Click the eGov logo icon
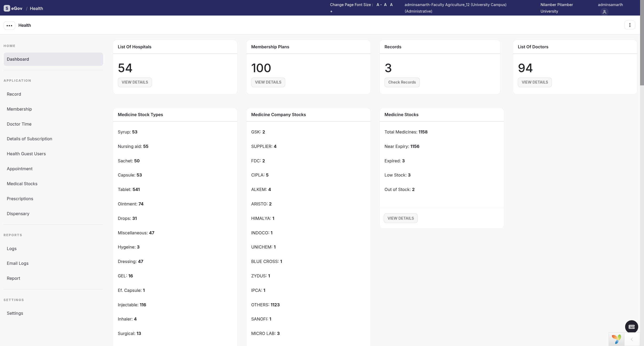Image resolution: width=644 pixels, height=346 pixels. pos(7,8)
